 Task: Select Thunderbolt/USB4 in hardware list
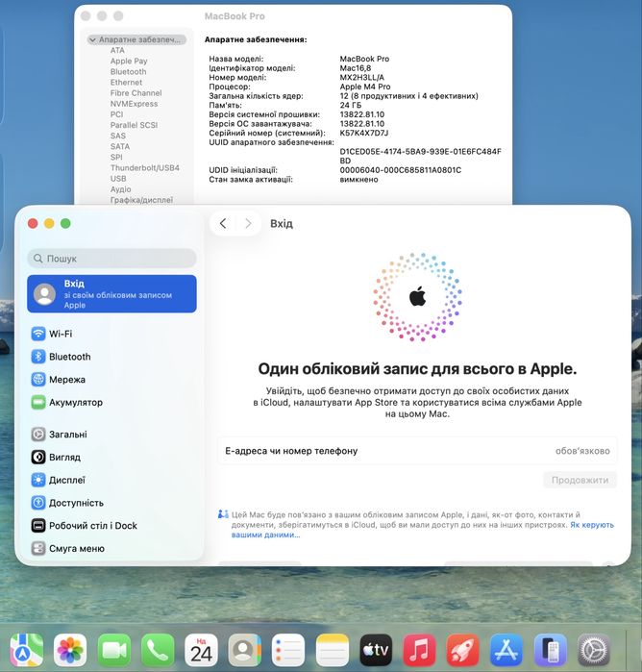click(145, 168)
